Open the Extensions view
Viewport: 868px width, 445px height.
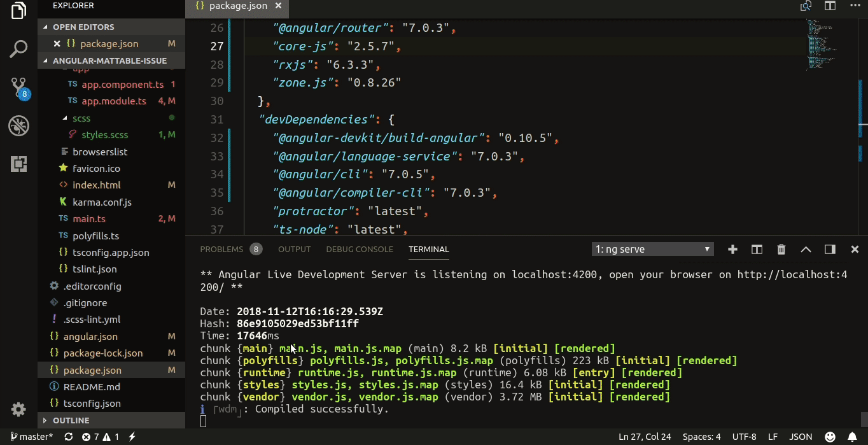pyautogui.click(x=18, y=164)
